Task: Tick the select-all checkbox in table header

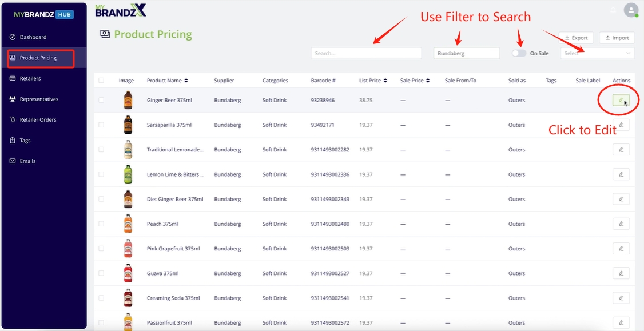Action: (x=101, y=81)
